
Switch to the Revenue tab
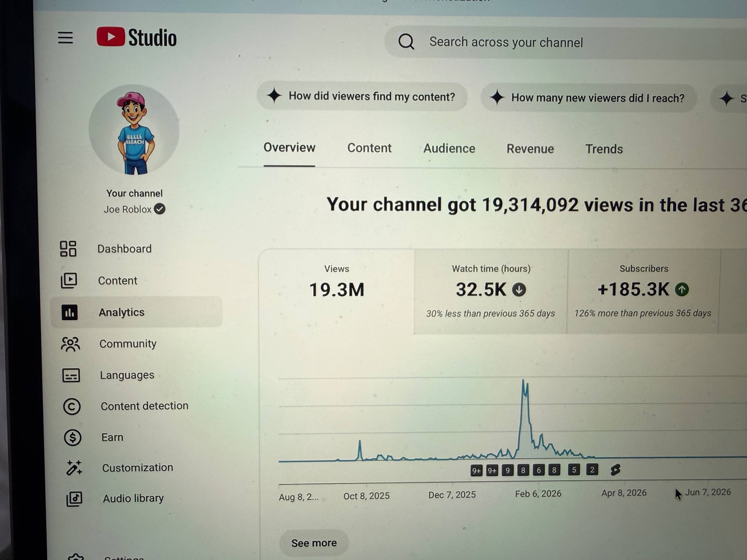[x=530, y=149]
